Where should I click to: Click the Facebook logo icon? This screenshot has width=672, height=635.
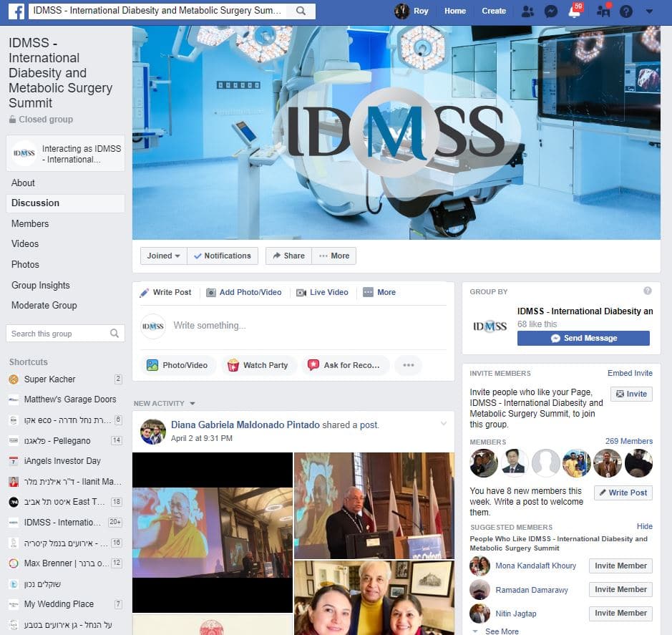[16, 11]
